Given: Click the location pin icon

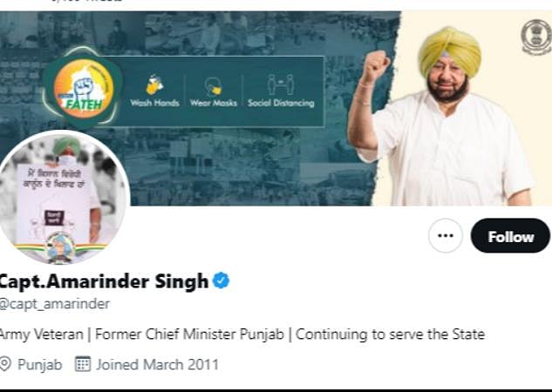Looking at the screenshot, I should (x=5, y=364).
